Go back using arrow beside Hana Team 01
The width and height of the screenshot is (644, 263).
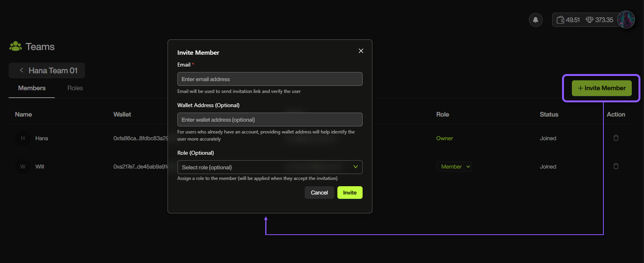22,70
